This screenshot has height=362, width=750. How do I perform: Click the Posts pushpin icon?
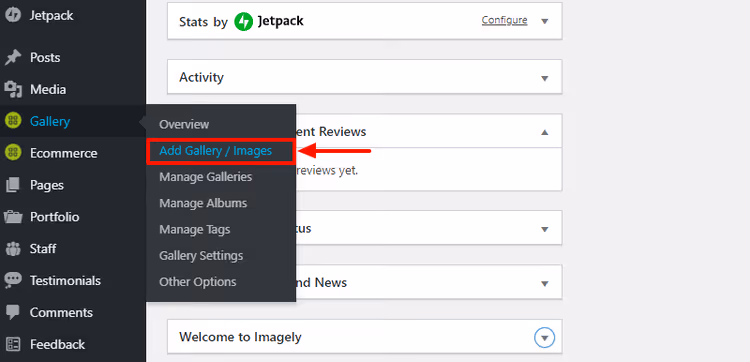point(13,57)
